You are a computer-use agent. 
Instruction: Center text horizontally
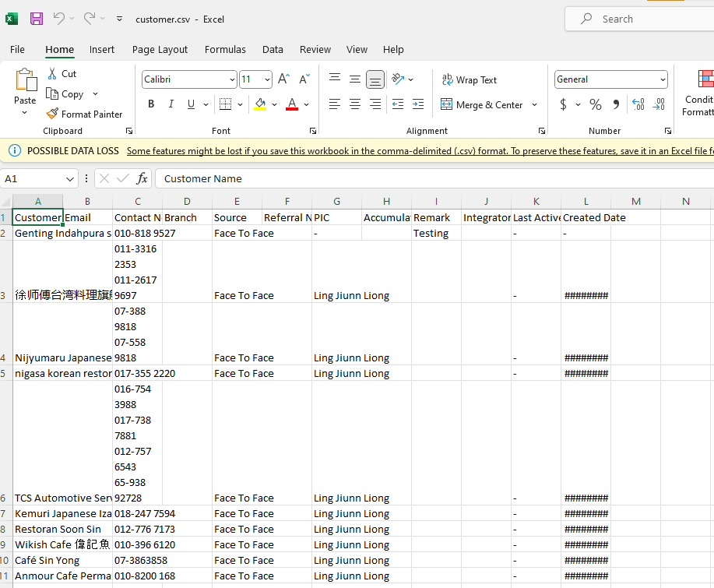[355, 104]
